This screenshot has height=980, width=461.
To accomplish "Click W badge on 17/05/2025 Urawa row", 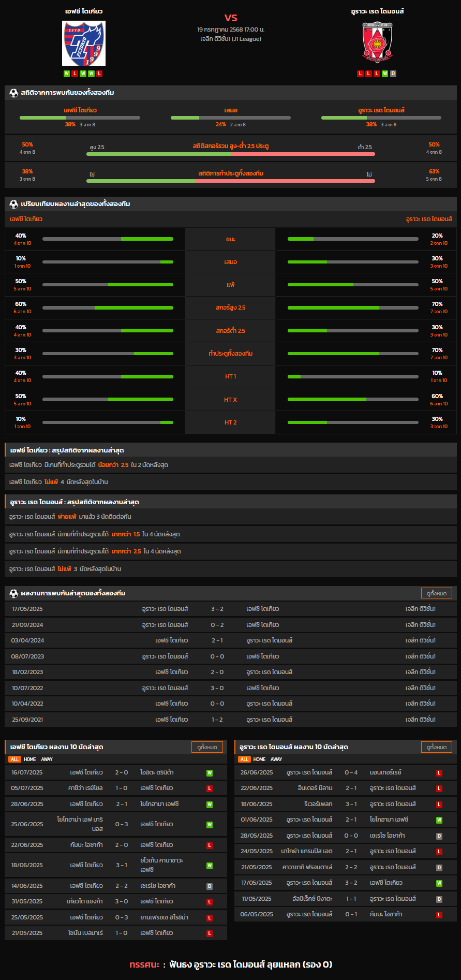I will pyautogui.click(x=439, y=883).
